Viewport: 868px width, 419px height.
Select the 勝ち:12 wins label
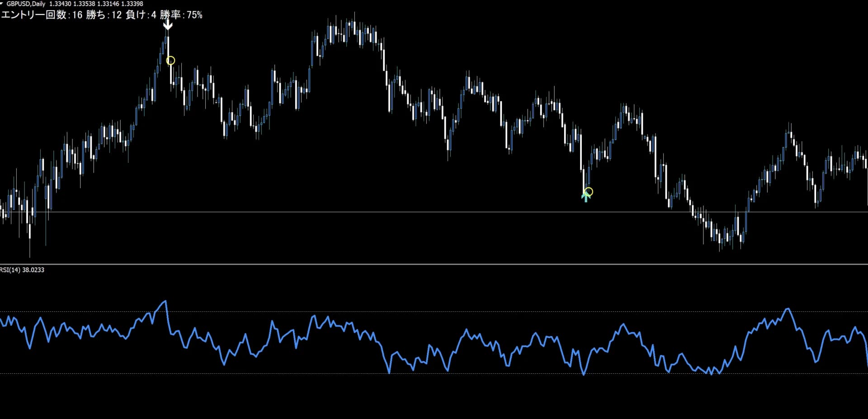pyautogui.click(x=104, y=15)
